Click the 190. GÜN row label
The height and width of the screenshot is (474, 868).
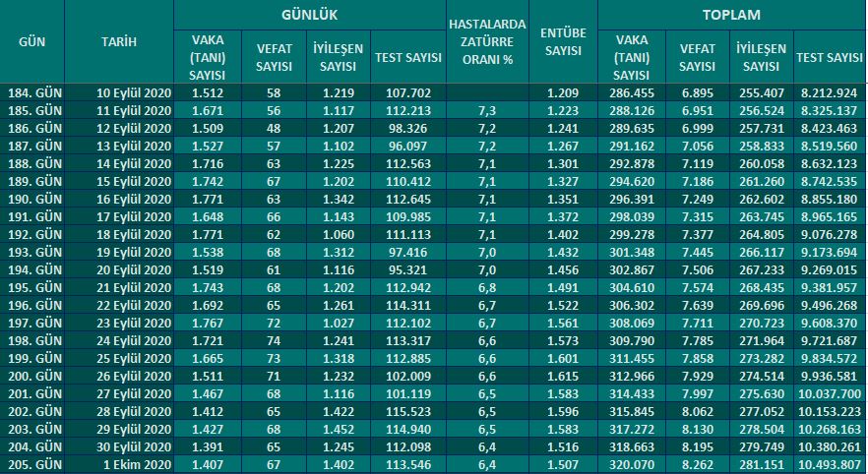point(34,199)
